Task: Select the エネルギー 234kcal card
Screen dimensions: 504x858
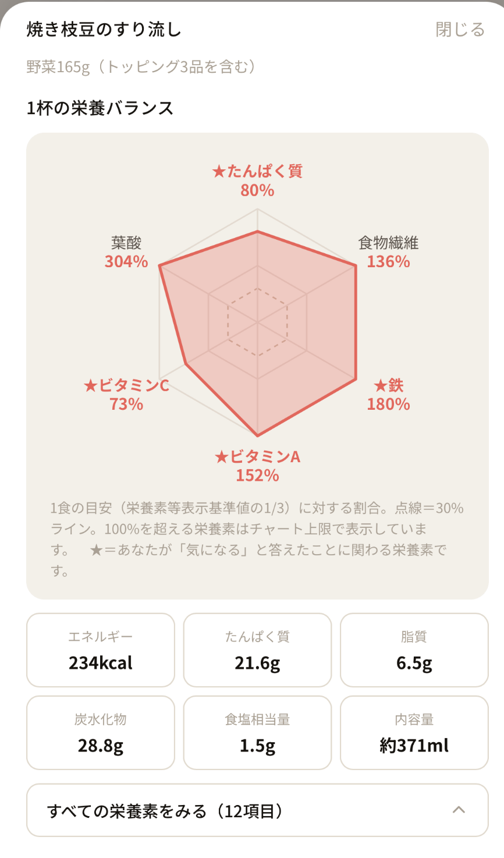Action: 101,650
